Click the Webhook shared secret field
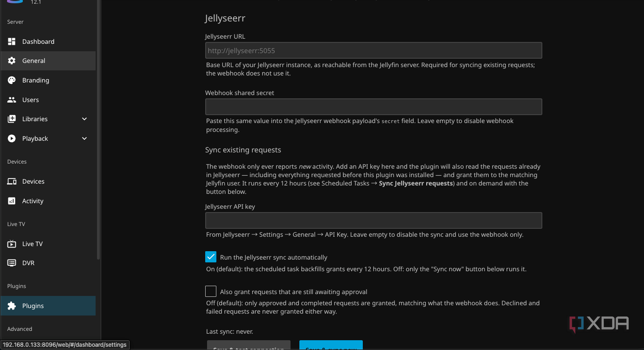The image size is (644, 350). pos(374,107)
